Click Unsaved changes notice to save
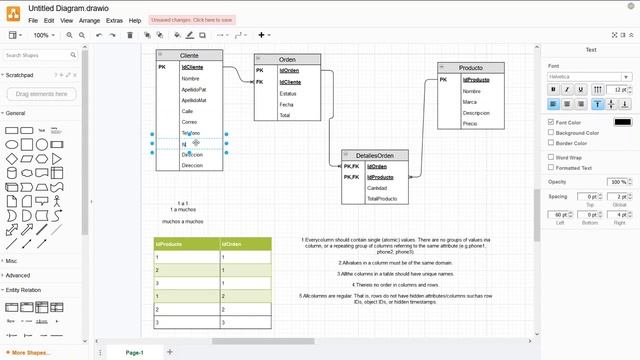The image size is (640, 360). pos(192,20)
